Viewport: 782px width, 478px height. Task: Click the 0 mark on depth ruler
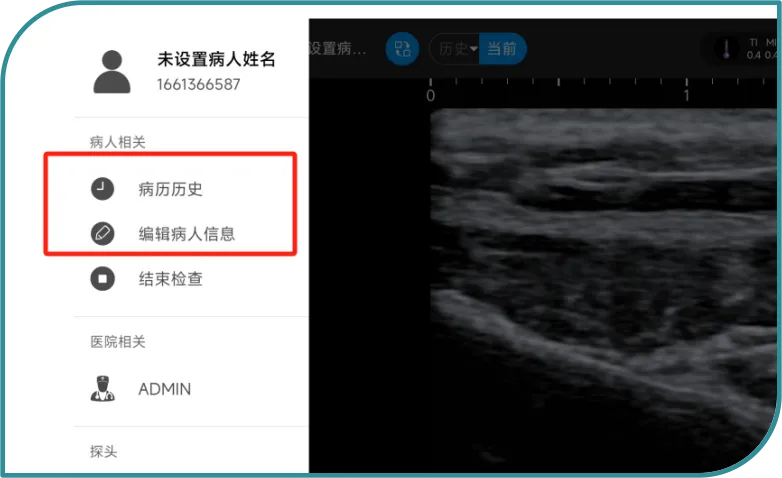430,95
